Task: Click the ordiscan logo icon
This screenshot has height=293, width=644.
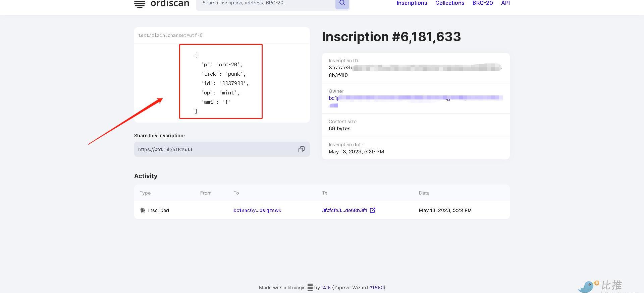Action: pos(140,4)
